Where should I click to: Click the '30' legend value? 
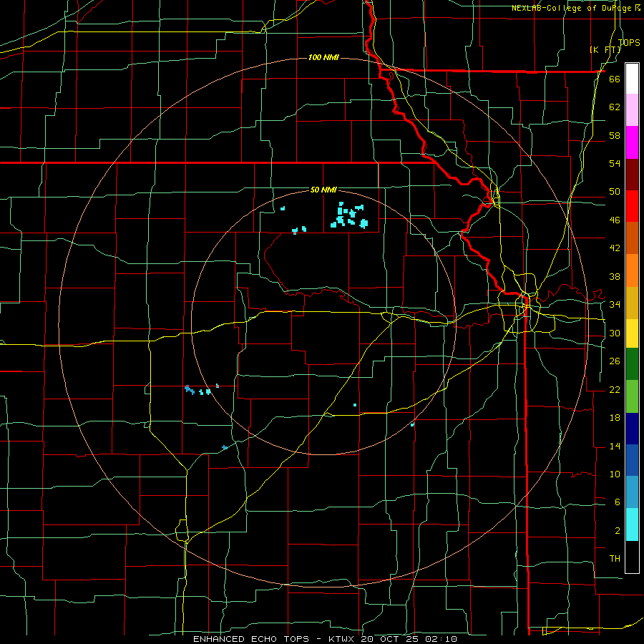[615, 333]
